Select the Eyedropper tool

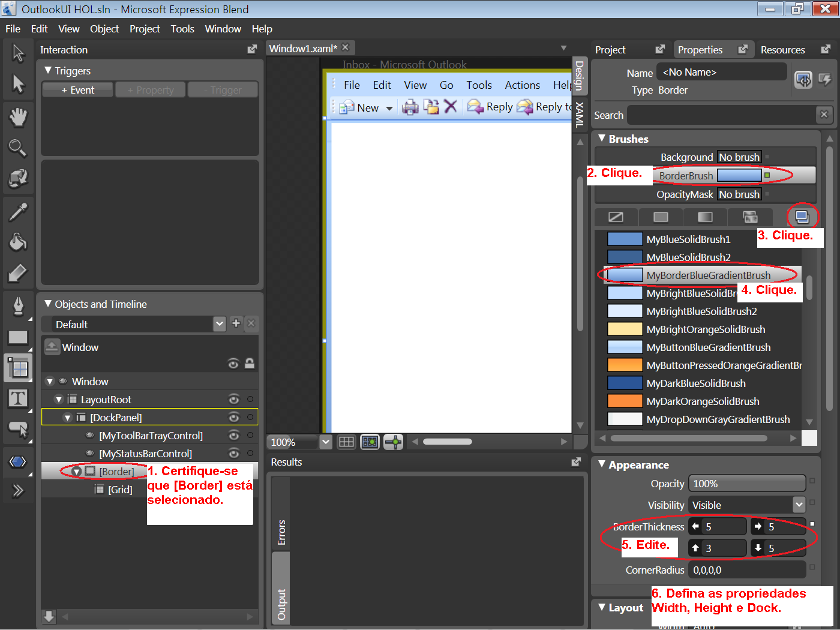(18, 212)
